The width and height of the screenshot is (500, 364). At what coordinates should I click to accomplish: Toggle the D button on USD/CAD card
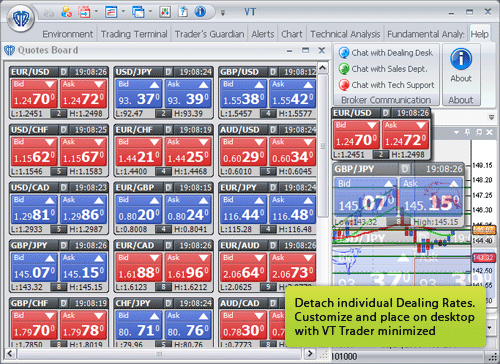63,187
